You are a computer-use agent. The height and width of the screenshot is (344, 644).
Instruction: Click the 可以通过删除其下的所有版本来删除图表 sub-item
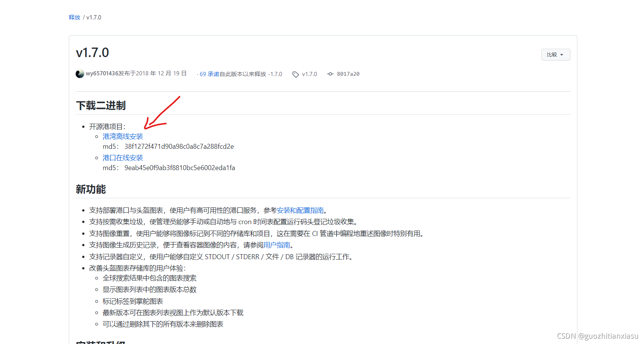163,324
